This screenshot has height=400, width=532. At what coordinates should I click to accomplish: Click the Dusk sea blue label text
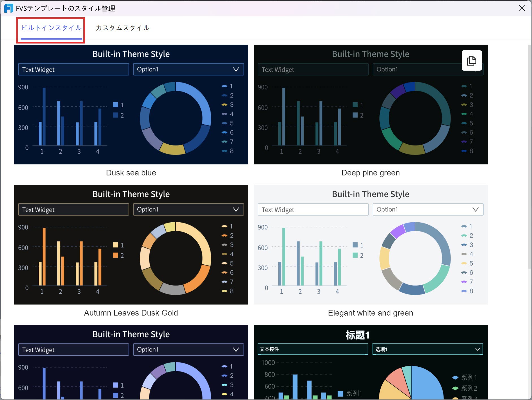(x=131, y=173)
